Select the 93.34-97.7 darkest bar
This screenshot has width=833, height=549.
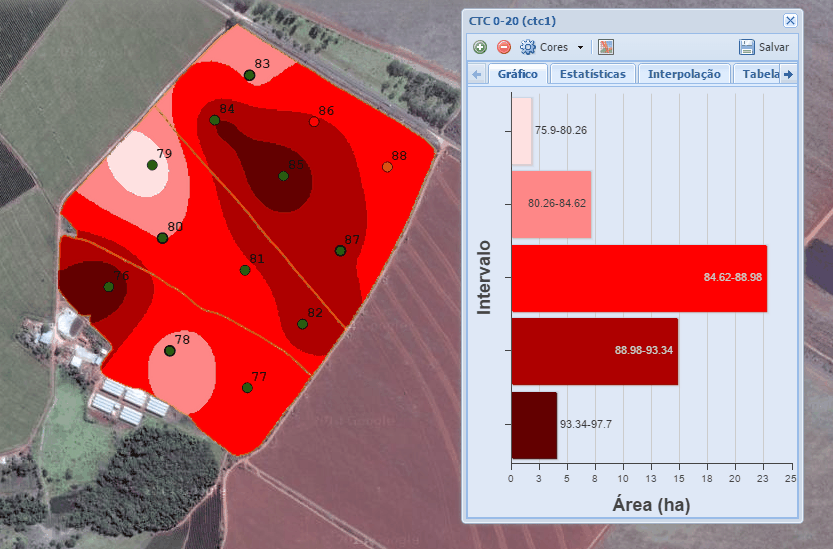point(533,425)
